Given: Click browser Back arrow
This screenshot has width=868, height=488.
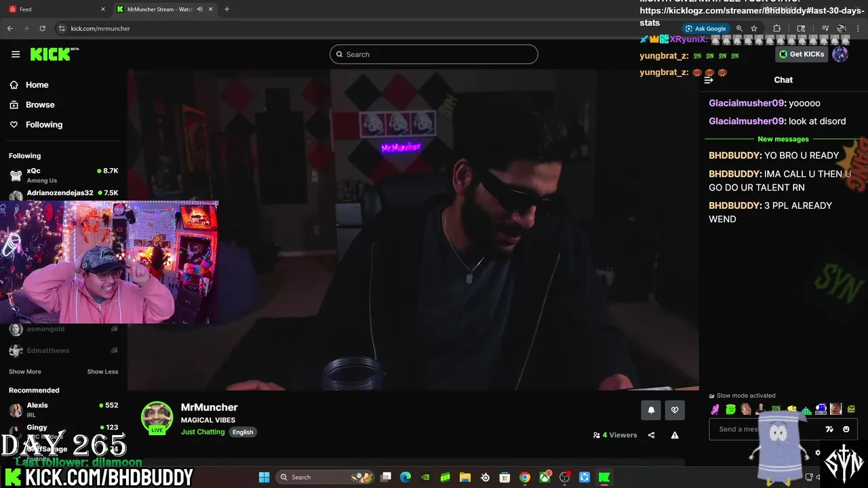Looking at the screenshot, I should (x=9, y=28).
